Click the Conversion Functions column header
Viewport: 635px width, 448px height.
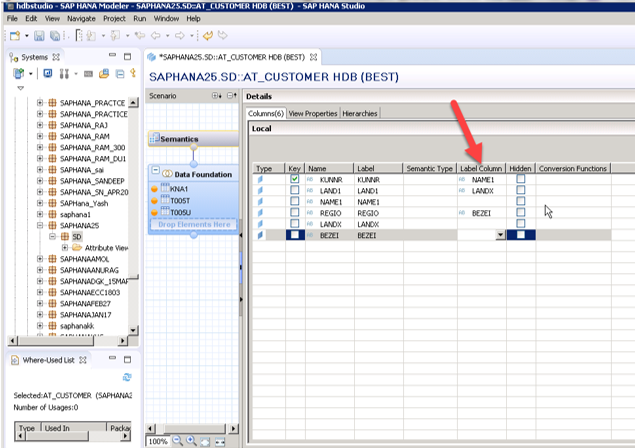(573, 169)
